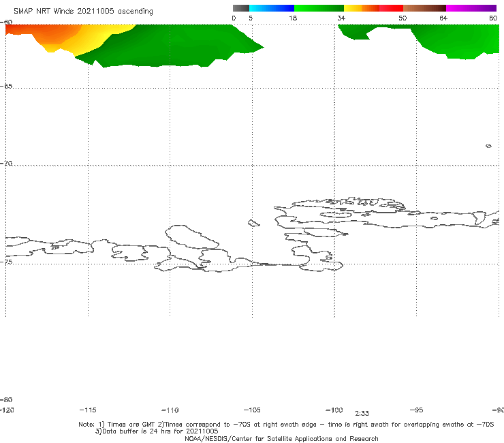Image resolution: width=504 pixels, height=443 pixels.
Task: Select the cyan-blue 5–18 color bar segment
Action: tap(272, 8)
